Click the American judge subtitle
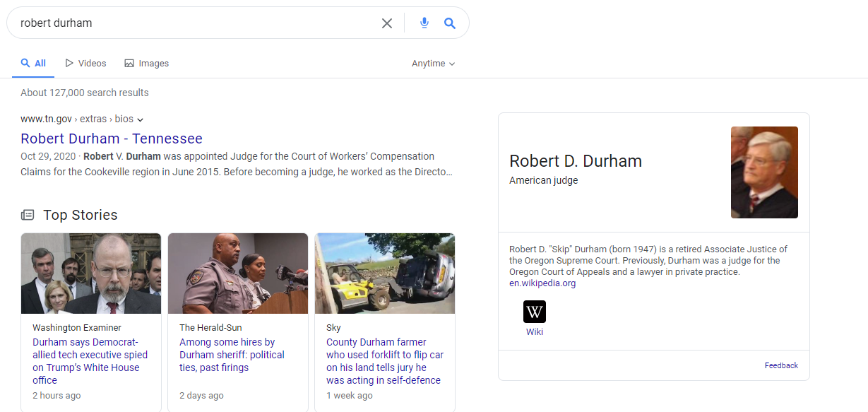868x412 pixels. point(544,180)
